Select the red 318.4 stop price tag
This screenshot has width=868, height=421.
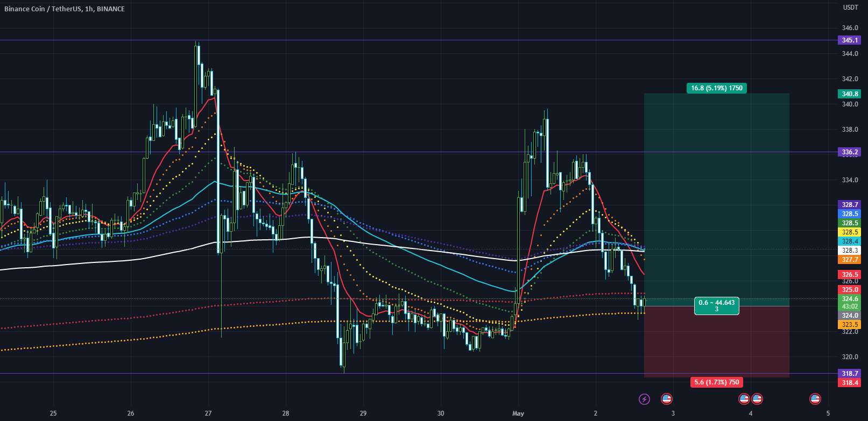pyautogui.click(x=850, y=383)
